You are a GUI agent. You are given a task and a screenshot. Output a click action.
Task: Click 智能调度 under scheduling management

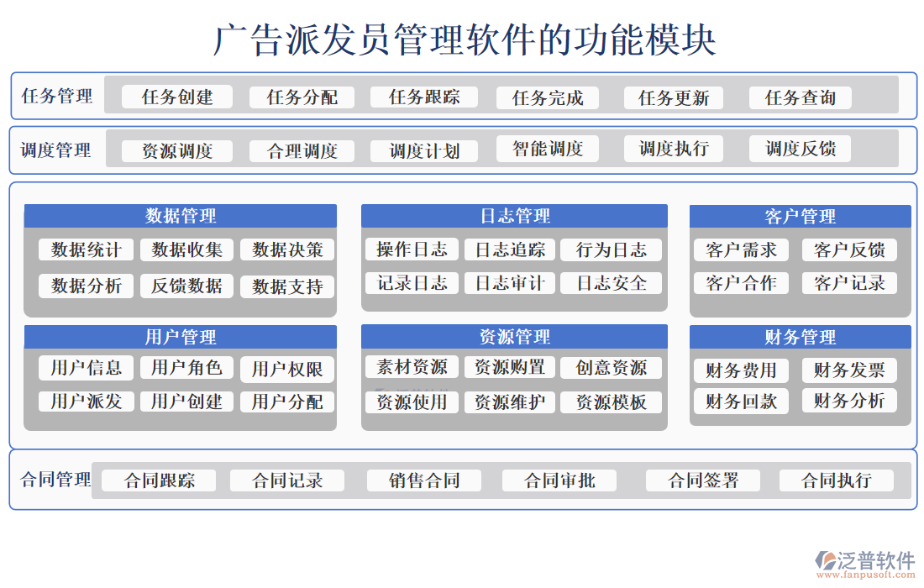(547, 149)
